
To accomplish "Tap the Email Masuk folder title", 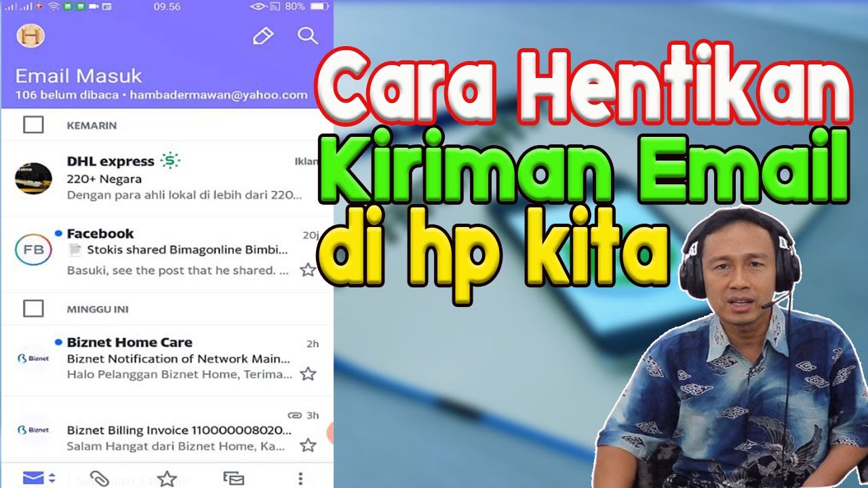I will (79, 75).
